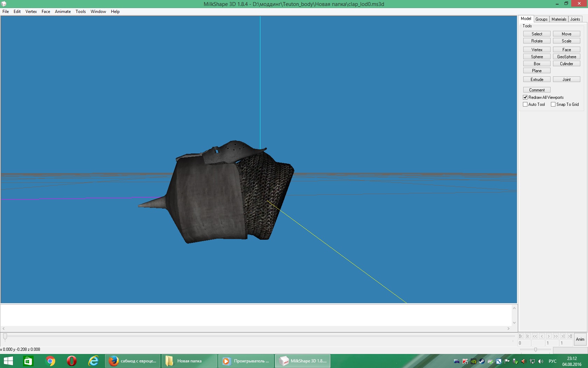Create a Cylinder primitive
This screenshot has height=368, width=588.
tap(566, 64)
